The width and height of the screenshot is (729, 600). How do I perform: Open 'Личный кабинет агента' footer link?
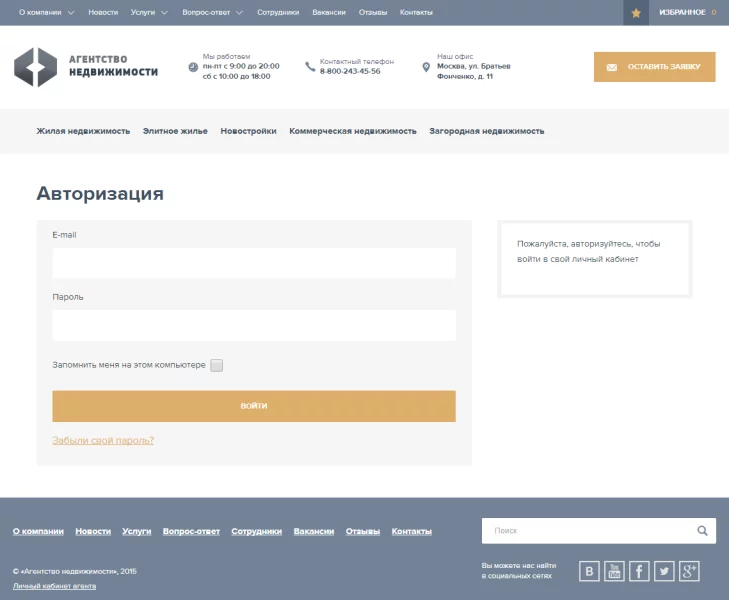55,586
